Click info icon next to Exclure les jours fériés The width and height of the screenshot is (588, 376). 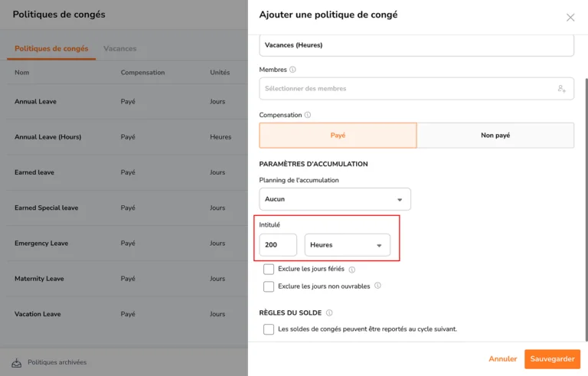352,270
